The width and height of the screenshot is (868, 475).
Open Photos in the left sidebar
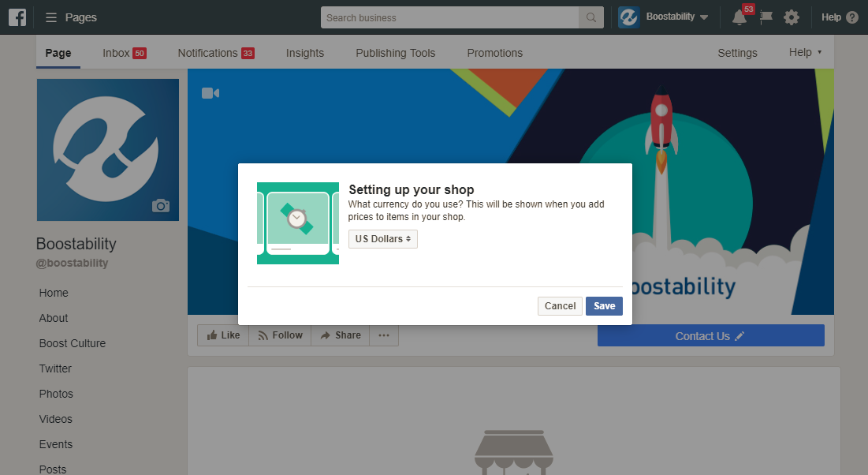point(56,394)
